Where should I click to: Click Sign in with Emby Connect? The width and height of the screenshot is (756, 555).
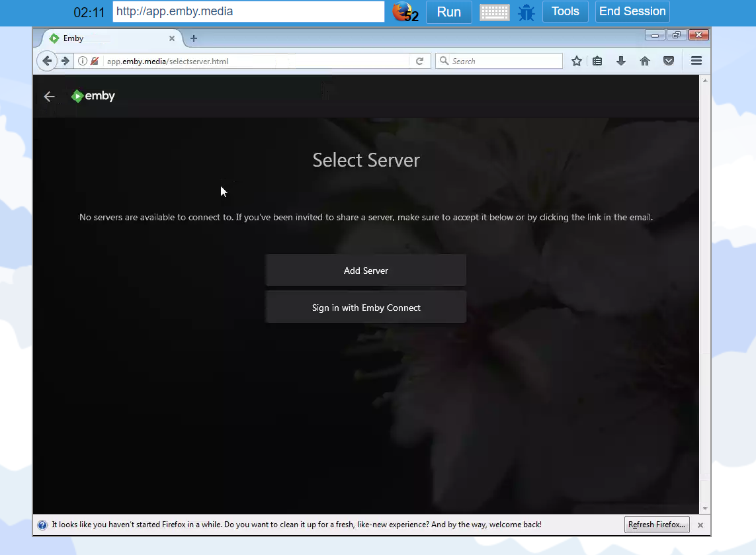[x=366, y=308]
